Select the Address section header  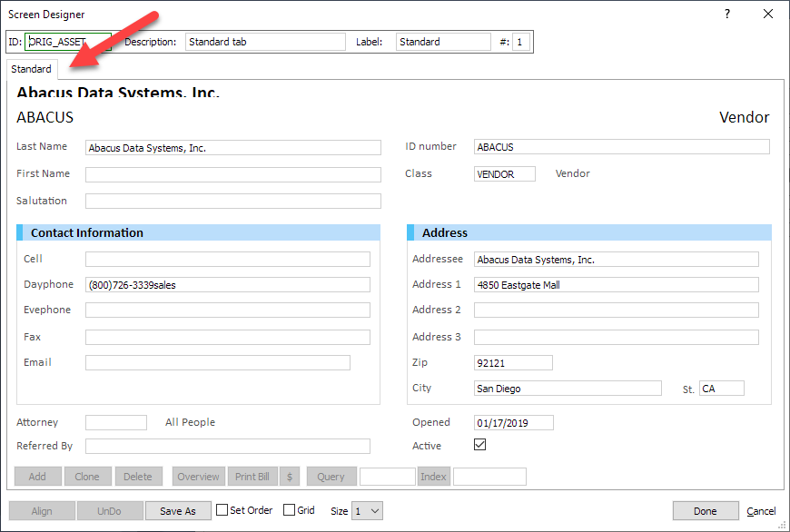point(589,232)
